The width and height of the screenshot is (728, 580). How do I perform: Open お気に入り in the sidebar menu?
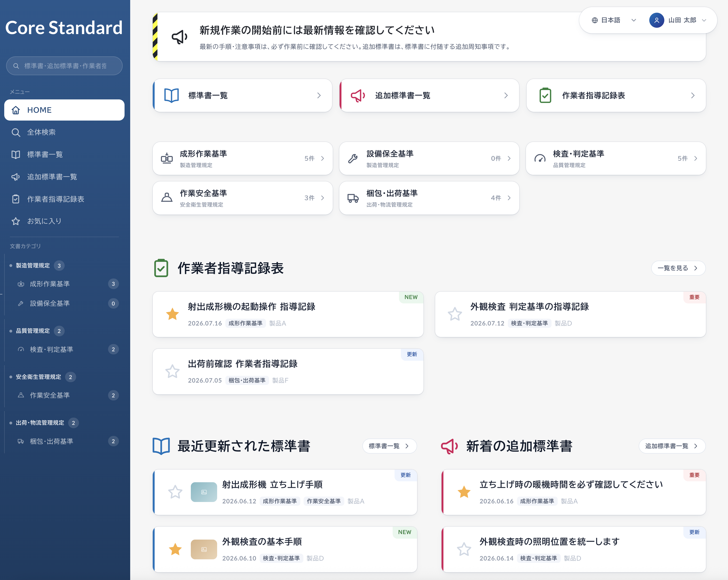click(x=64, y=221)
